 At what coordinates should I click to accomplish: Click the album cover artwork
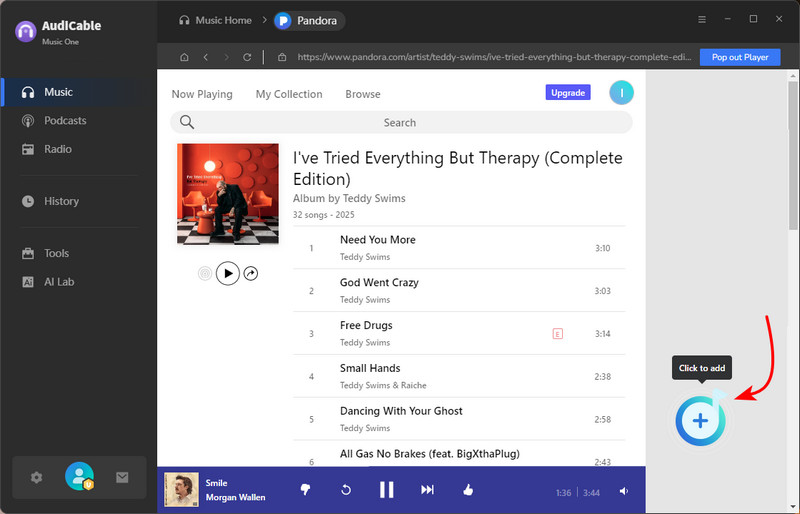228,194
